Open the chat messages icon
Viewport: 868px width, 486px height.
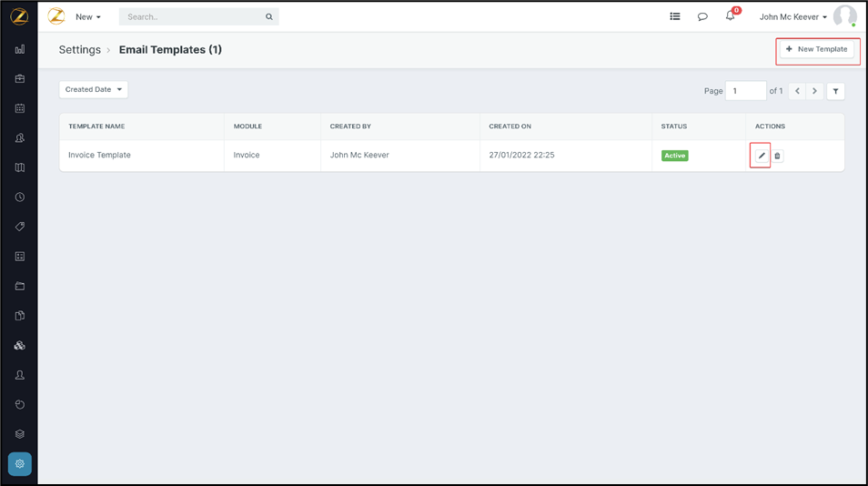[x=702, y=16]
